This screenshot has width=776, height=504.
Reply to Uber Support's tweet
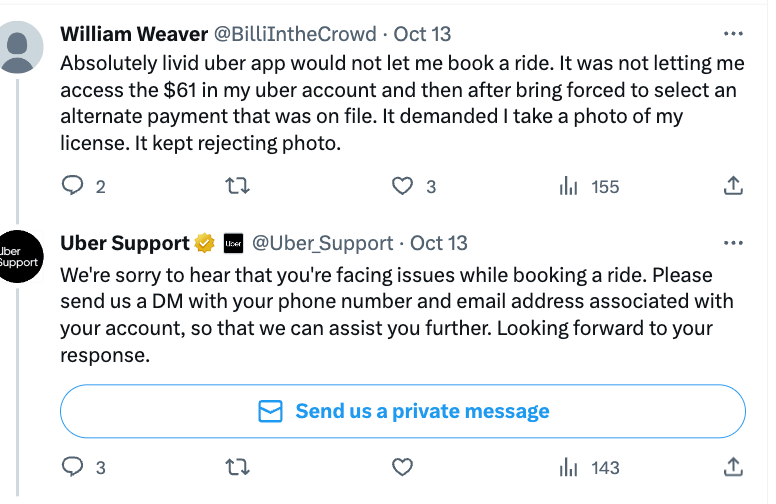[x=73, y=467]
